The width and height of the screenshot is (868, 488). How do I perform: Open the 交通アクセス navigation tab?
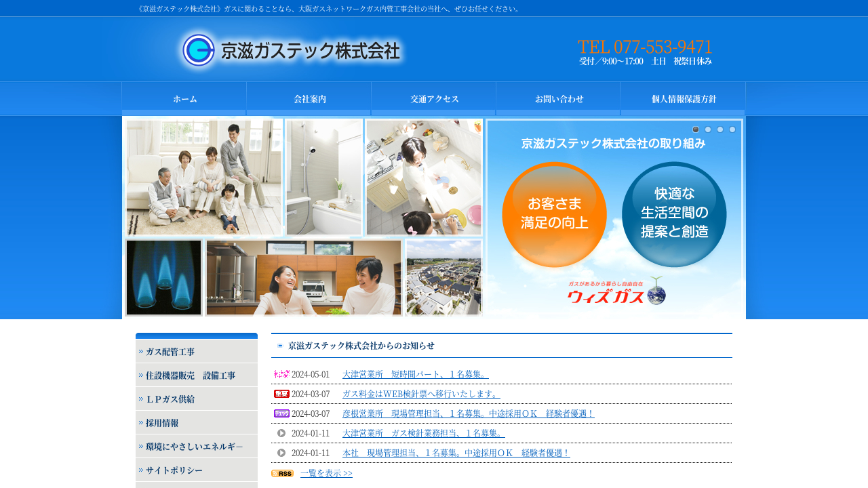[x=434, y=99]
